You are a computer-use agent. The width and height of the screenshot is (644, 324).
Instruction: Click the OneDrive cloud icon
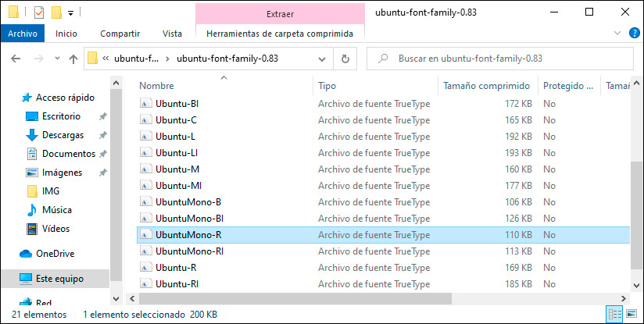26,254
